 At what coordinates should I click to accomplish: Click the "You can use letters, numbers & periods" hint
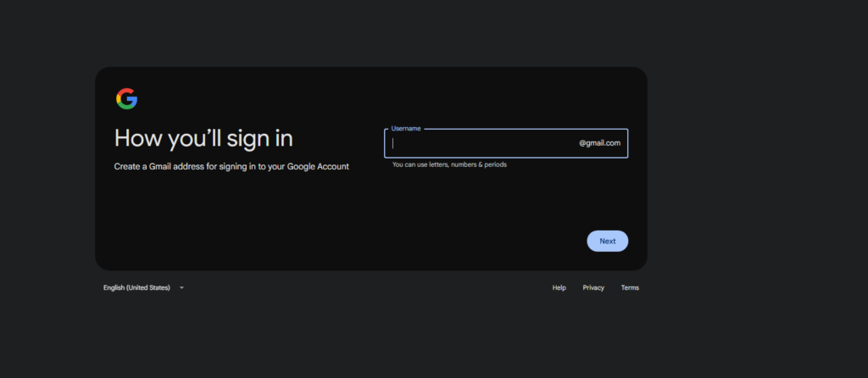pyautogui.click(x=449, y=165)
